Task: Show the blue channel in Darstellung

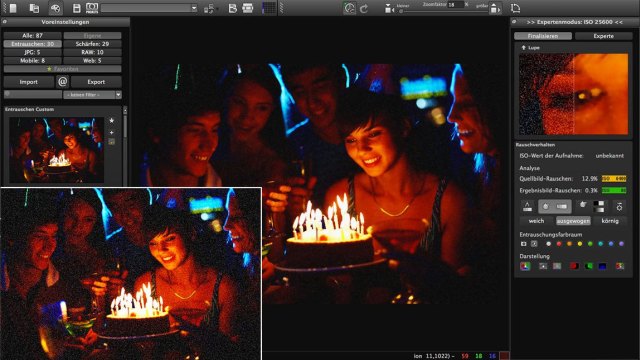Action: 602,266
